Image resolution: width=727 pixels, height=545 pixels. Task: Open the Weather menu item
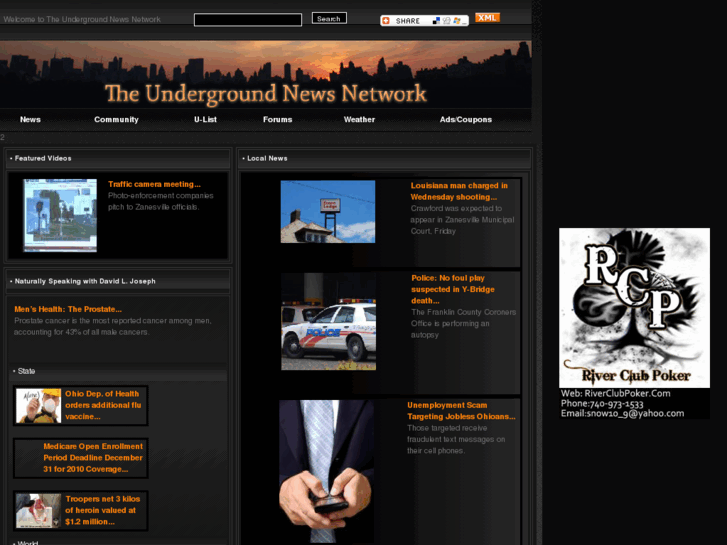click(359, 119)
